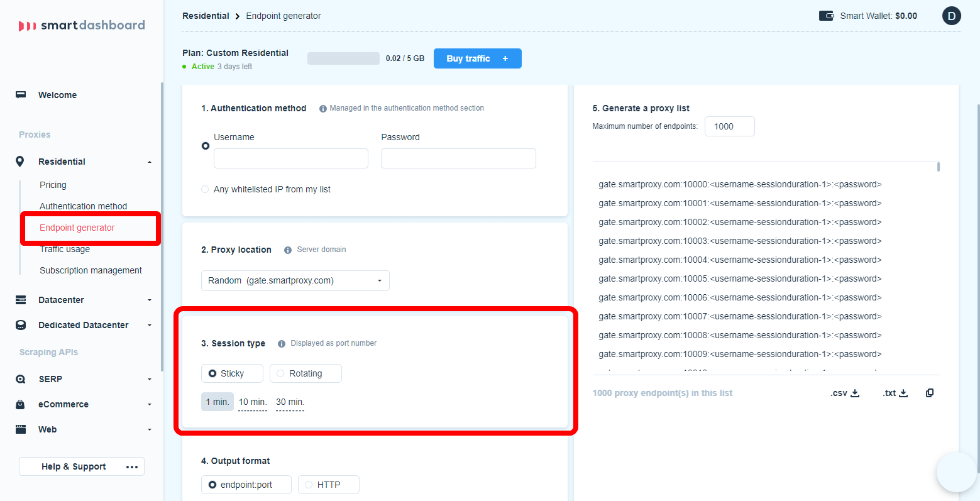
Task: Click the Username input field
Action: [291, 158]
